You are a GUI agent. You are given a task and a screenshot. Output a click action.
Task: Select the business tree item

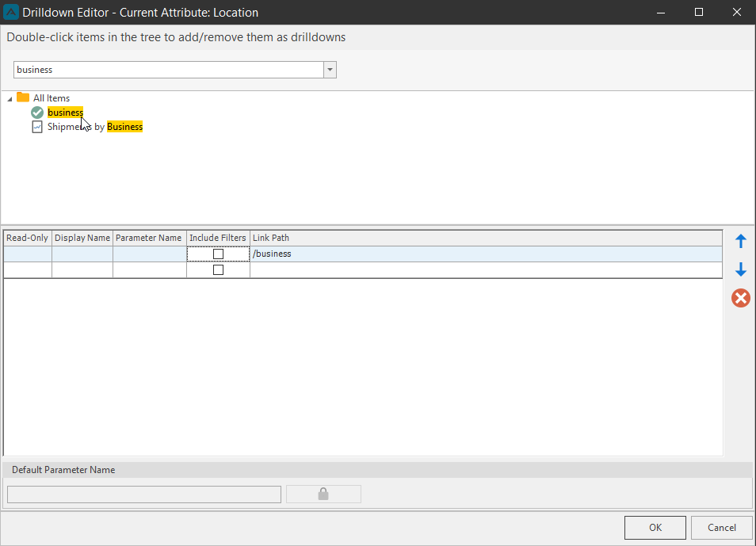(x=65, y=113)
